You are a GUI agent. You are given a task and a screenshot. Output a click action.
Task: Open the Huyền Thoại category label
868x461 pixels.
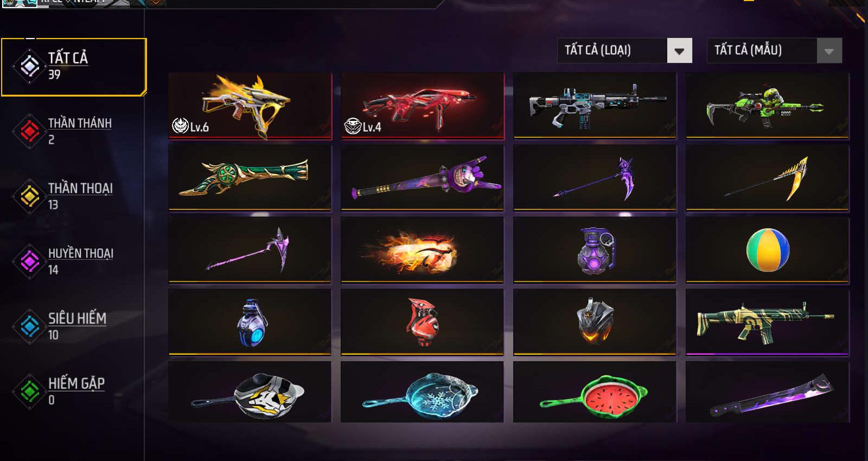coord(80,253)
